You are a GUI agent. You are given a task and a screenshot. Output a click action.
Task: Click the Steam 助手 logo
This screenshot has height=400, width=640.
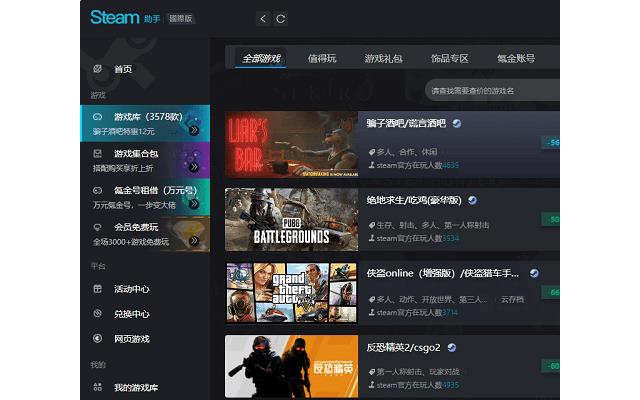(x=125, y=18)
